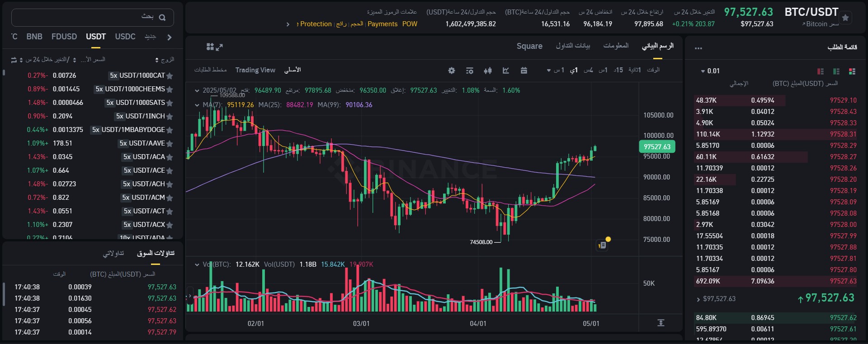
Task: Open the 0.01 price precision dropdown
Action: tap(710, 71)
